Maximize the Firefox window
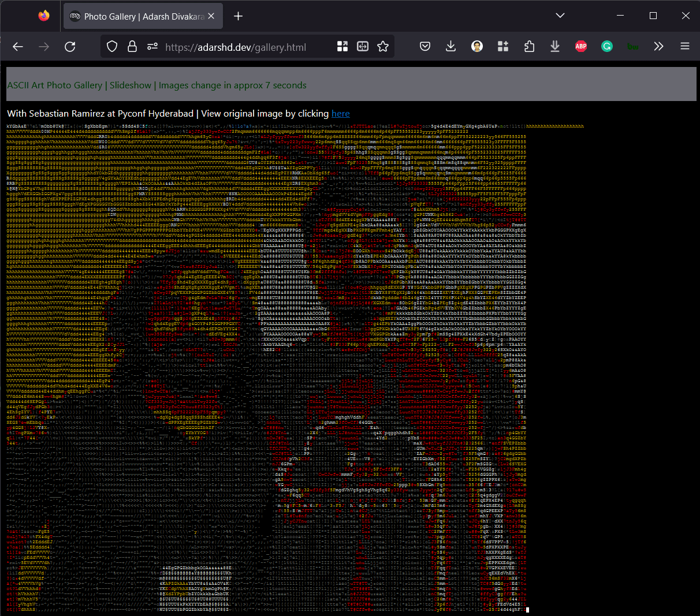 point(653,16)
